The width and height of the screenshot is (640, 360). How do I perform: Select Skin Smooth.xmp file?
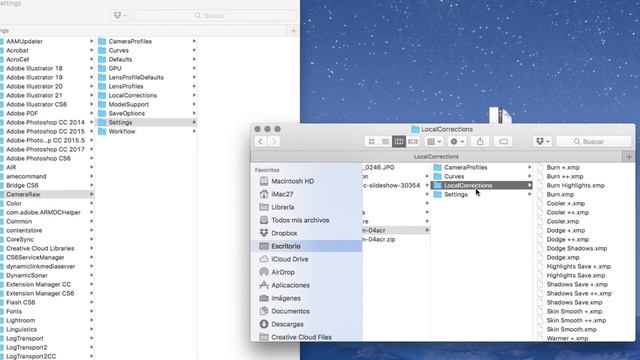click(x=571, y=329)
